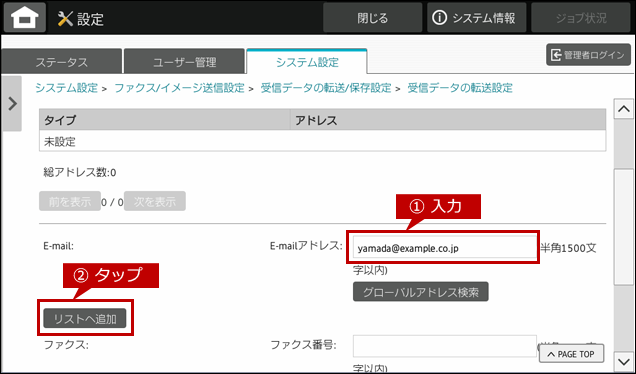Open システム設定 breadcrumb link

[66, 88]
